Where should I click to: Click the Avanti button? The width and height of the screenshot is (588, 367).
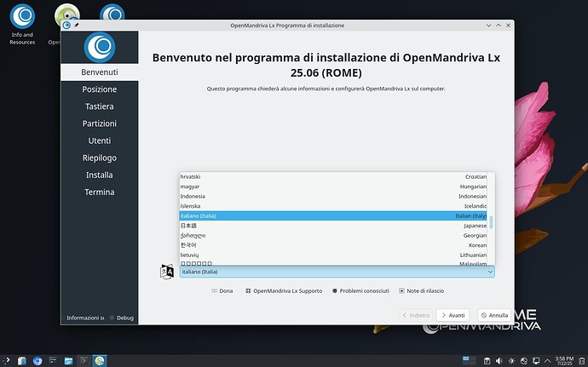(453, 314)
